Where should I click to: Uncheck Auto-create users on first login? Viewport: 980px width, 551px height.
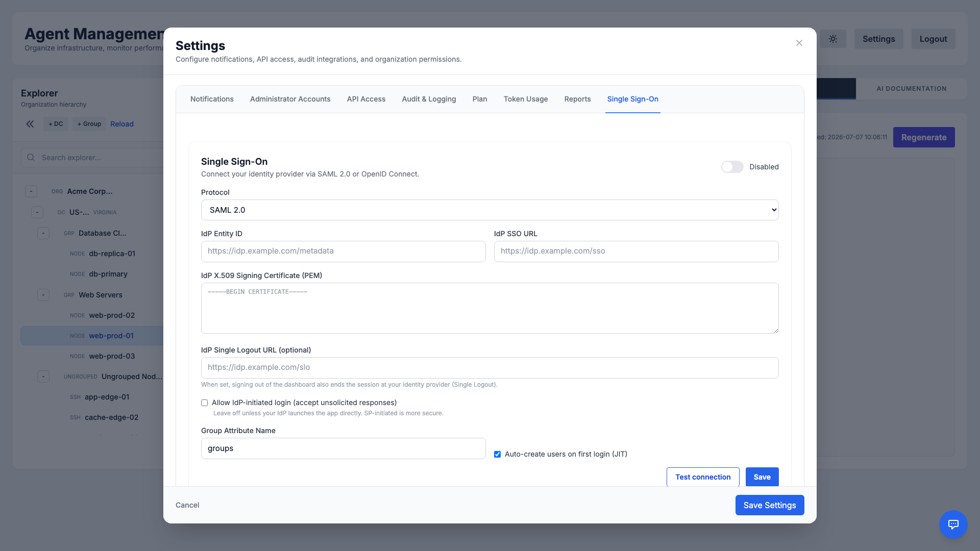pos(497,454)
